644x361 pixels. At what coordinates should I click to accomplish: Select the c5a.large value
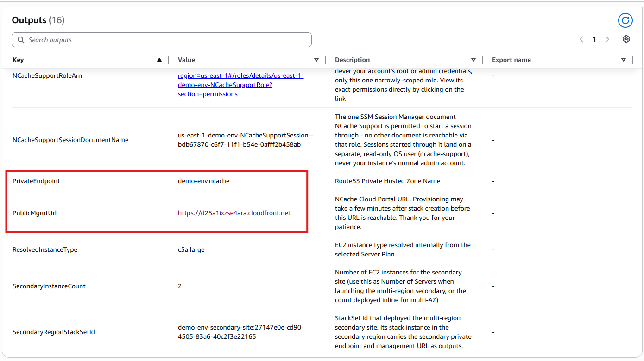tap(191, 249)
